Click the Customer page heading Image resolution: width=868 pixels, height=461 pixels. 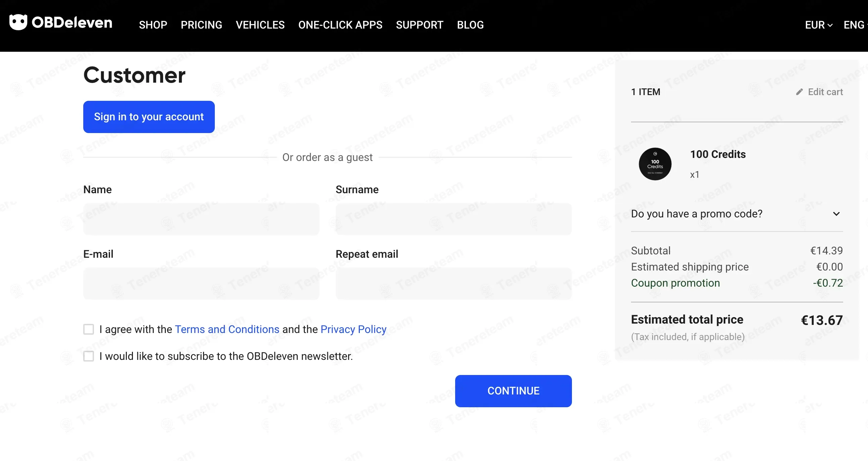tap(135, 75)
